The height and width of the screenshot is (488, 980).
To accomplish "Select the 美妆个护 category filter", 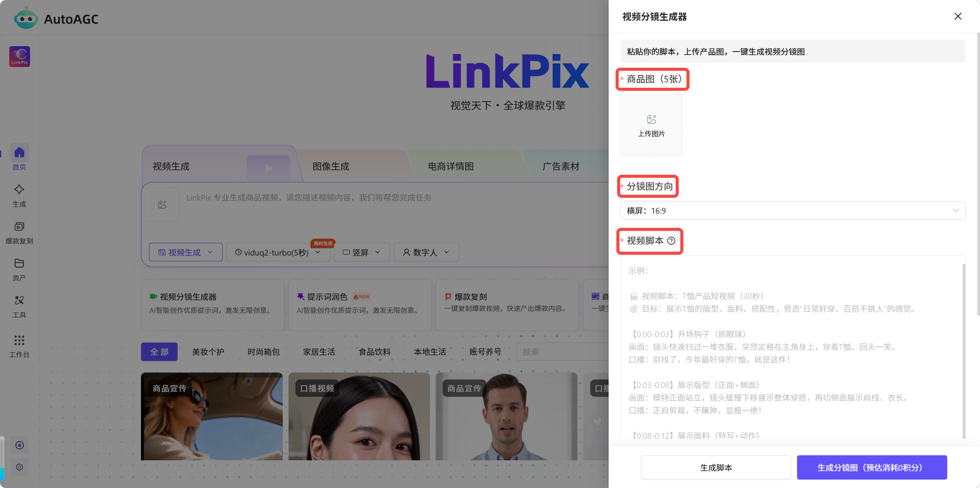I will point(208,352).
